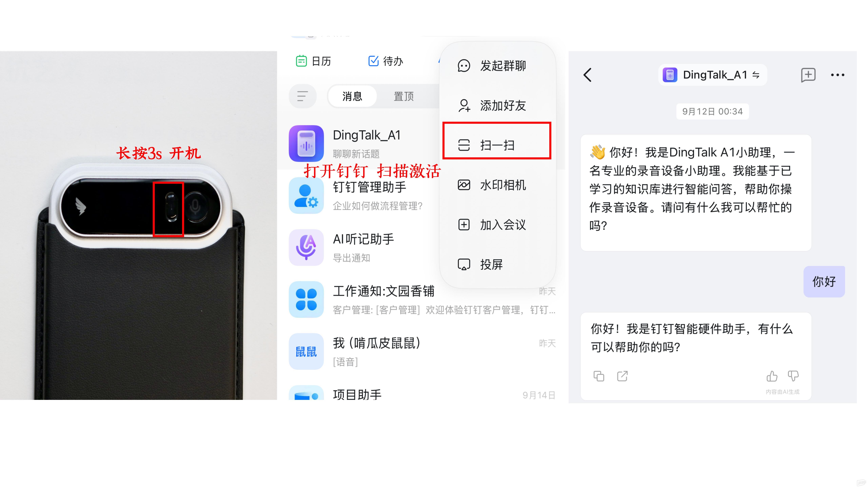Copy the assistant reply with copy icon
Viewport: 868px width, 488px height.
(599, 376)
